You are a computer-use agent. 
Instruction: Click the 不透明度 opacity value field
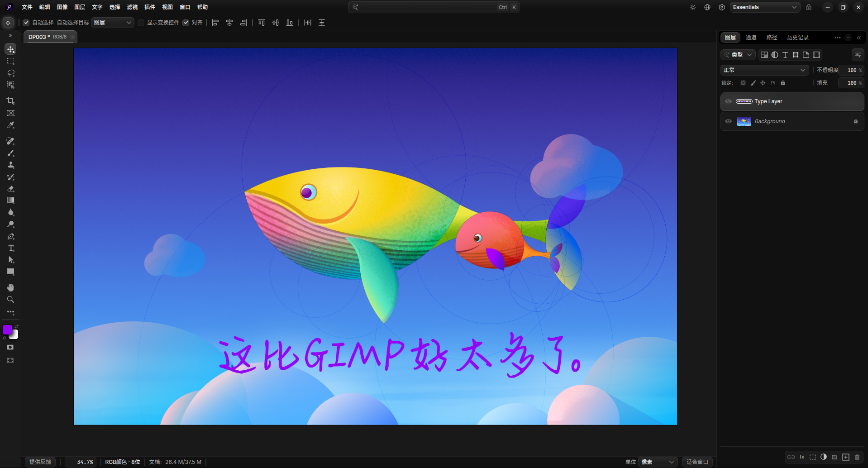coord(851,70)
